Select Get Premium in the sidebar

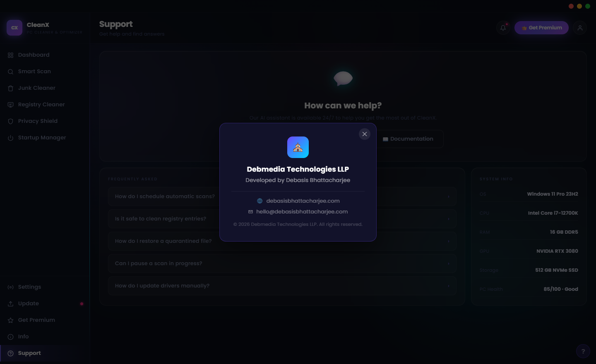pos(45,320)
